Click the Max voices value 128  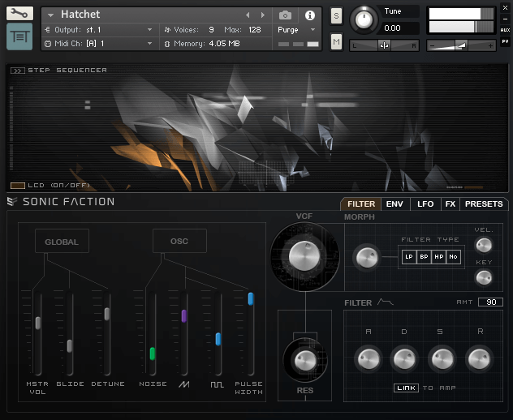coord(255,30)
